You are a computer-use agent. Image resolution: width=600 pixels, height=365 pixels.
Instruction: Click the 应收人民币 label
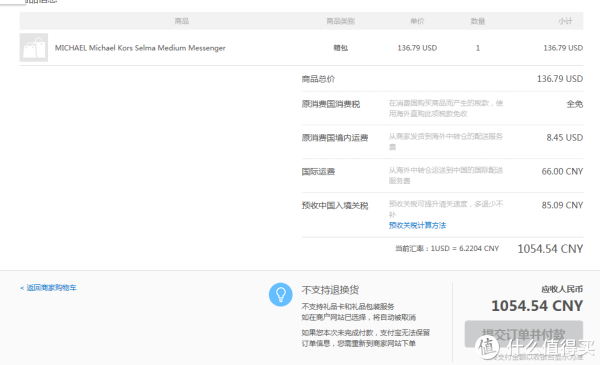(562, 289)
